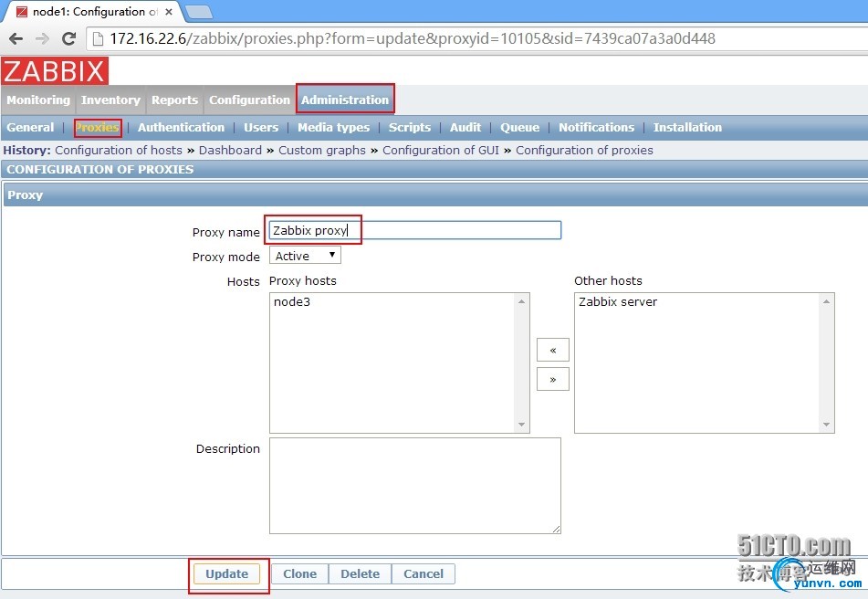868x599 pixels.
Task: Click the Cancel button
Action: 424,574
